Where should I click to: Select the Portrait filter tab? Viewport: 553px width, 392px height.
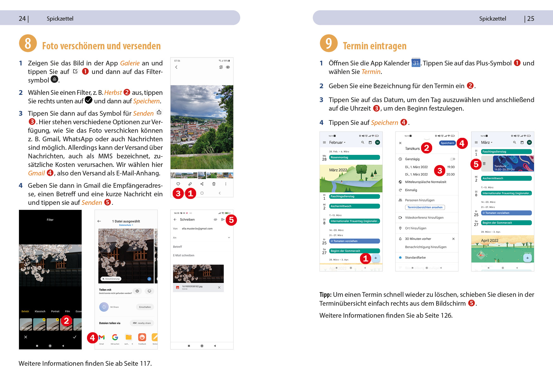55,311
